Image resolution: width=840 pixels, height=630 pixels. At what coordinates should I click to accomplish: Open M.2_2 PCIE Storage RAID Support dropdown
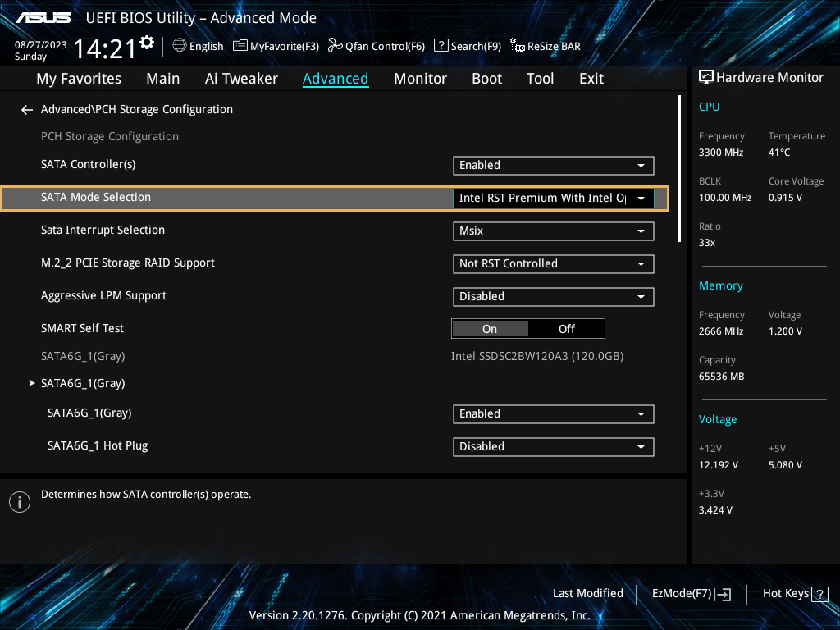[554, 263]
